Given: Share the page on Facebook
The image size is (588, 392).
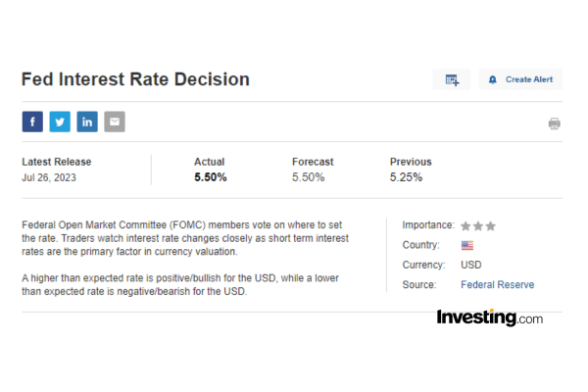Looking at the screenshot, I should click(32, 122).
